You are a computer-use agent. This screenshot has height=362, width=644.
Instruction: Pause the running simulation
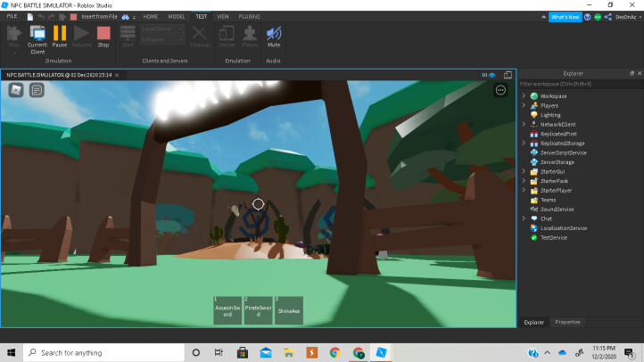coord(60,37)
